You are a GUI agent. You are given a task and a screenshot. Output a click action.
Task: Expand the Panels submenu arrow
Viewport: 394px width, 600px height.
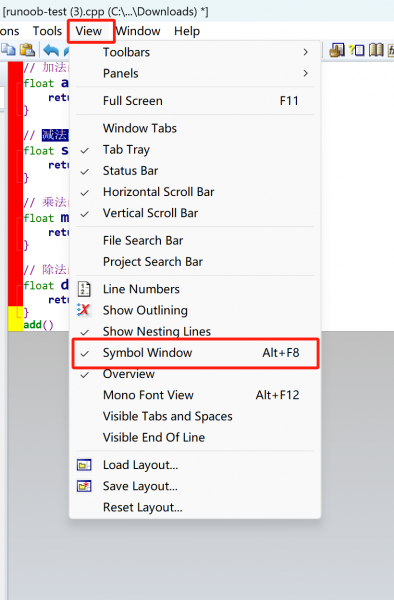pyautogui.click(x=305, y=73)
